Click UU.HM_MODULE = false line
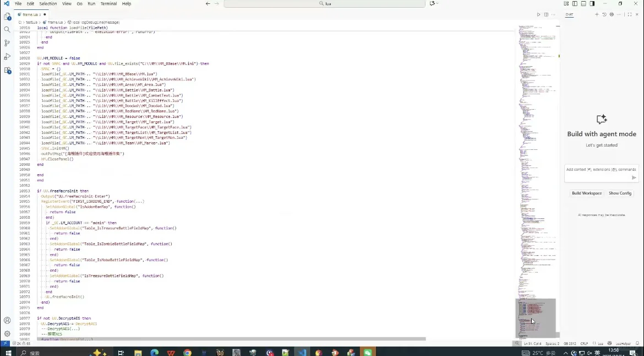The width and height of the screenshot is (644, 356). [x=58, y=58]
